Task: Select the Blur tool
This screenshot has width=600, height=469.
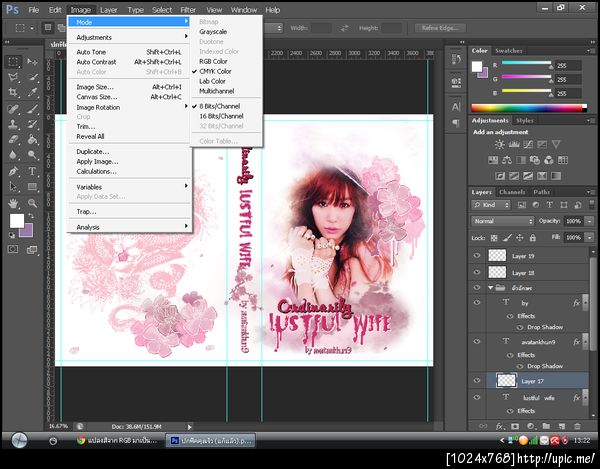Action: [13, 155]
